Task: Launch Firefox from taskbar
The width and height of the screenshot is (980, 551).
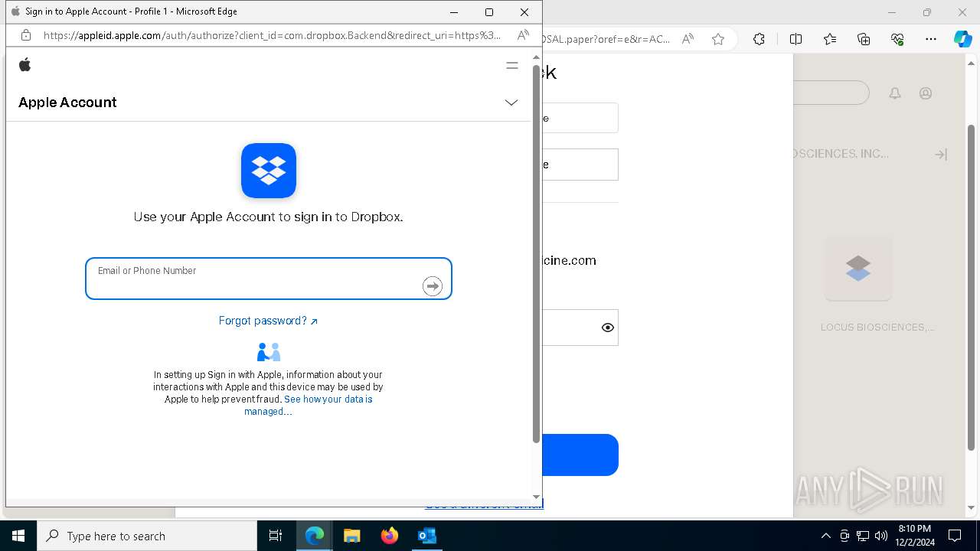Action: [389, 536]
